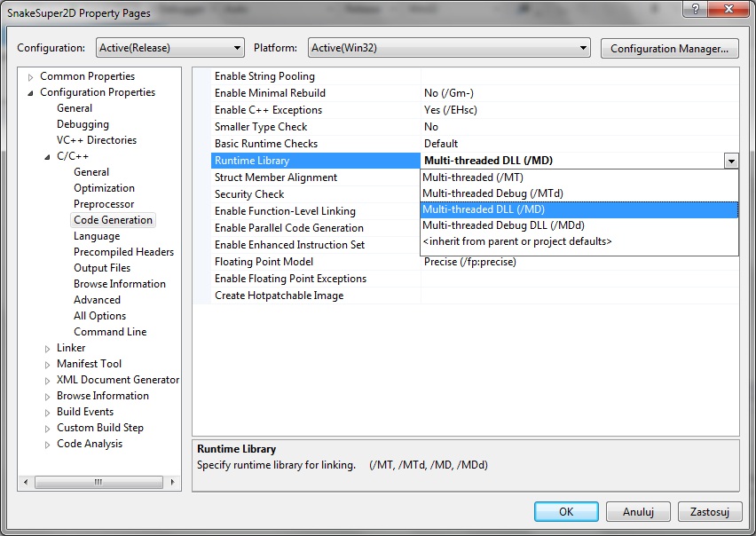Select the Runtime Library property name
756x536 pixels.
click(316, 161)
